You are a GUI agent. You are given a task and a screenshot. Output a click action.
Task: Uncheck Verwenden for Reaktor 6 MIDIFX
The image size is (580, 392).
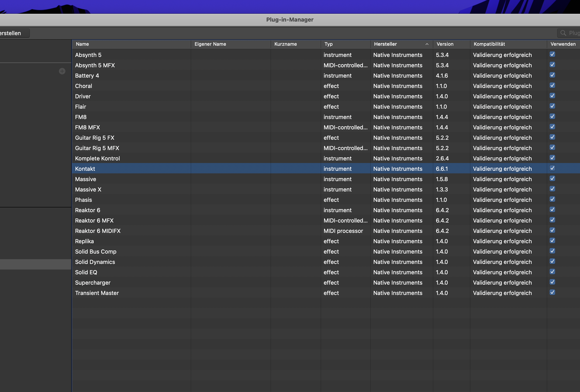point(552,230)
